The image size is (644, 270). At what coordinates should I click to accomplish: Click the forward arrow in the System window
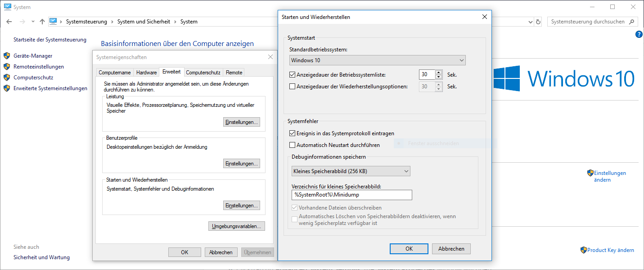coord(22,22)
